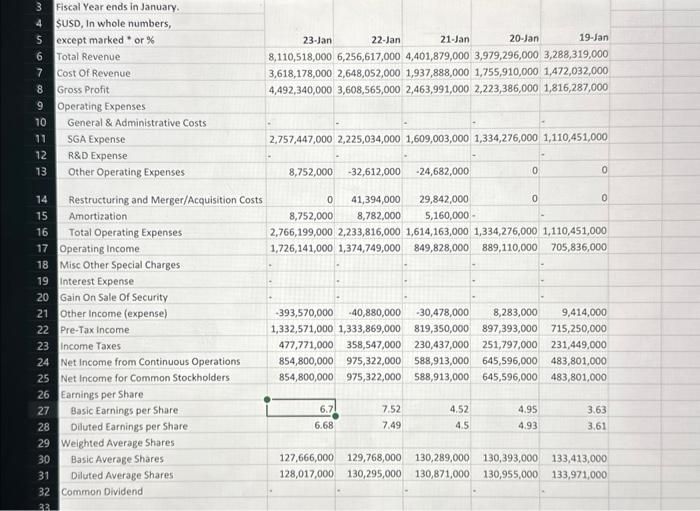Select the Other Operating Expenses label
Image resolution: width=700 pixels, height=511 pixels.
[x=126, y=172]
